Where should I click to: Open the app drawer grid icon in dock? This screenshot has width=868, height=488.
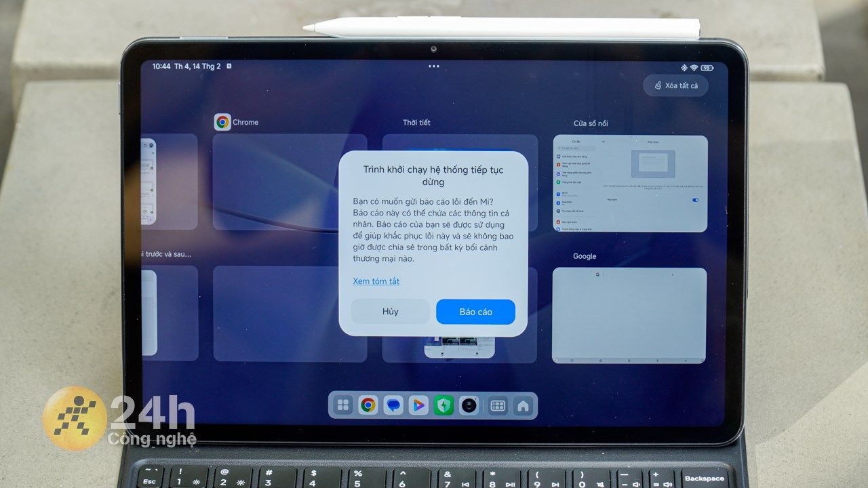point(343,405)
